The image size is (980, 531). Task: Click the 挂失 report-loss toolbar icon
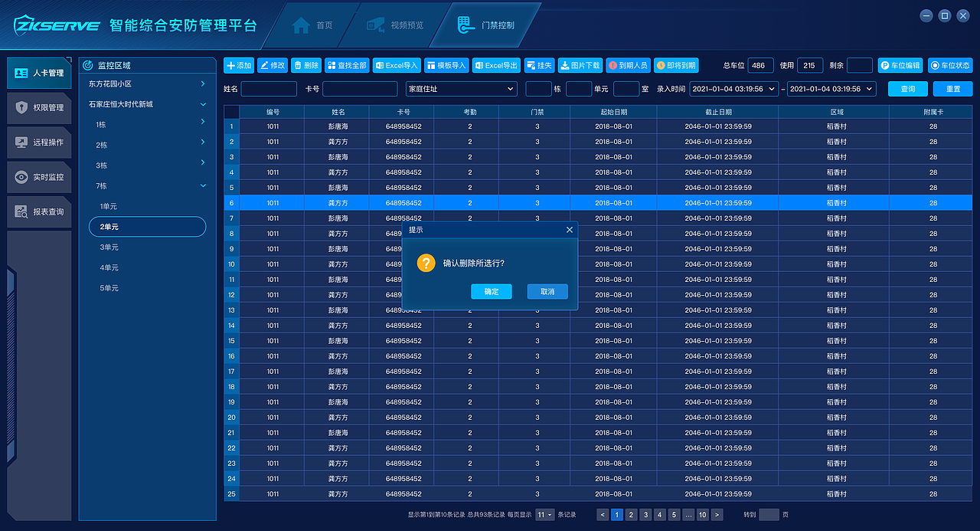pyautogui.click(x=539, y=65)
